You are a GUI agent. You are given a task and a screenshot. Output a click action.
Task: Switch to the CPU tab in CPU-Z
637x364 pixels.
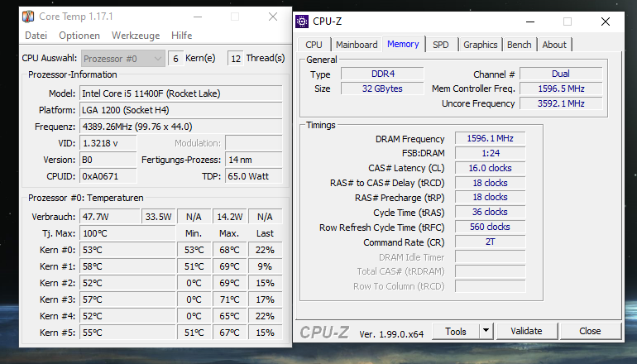(x=314, y=45)
